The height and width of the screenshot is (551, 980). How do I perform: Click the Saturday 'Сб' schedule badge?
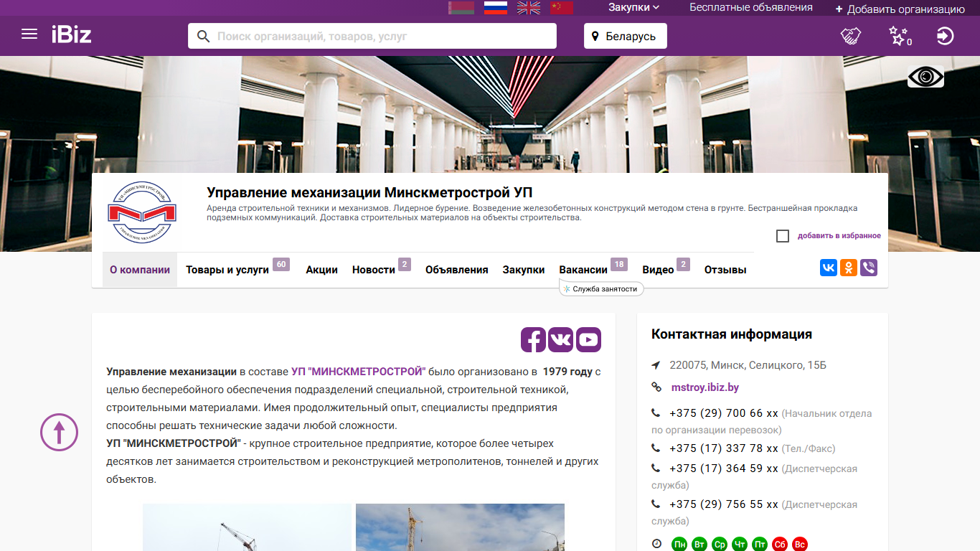pyautogui.click(x=780, y=545)
